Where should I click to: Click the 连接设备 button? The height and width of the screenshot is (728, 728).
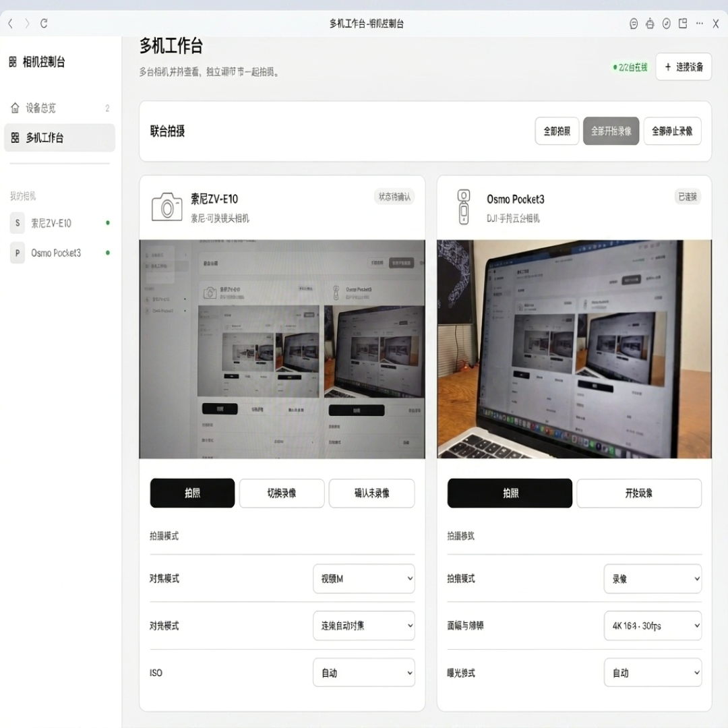tap(684, 67)
